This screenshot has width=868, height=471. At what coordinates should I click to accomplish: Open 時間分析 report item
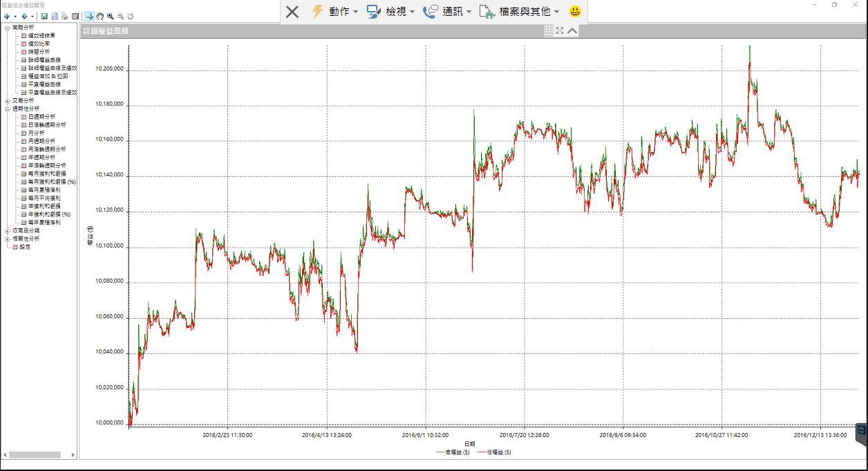[x=39, y=52]
